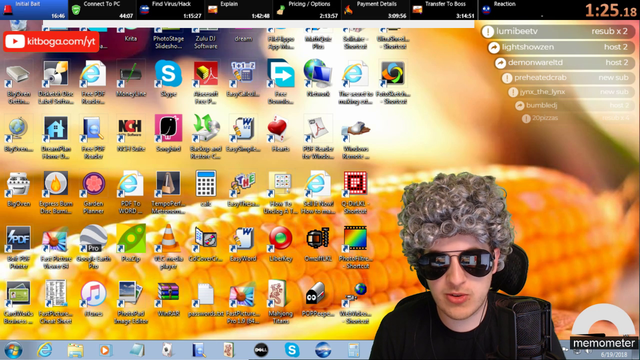Image resolution: width=640 pixels, height=360 pixels.
Task: Launch the NCH Suite shortcut
Action: pyautogui.click(x=131, y=133)
